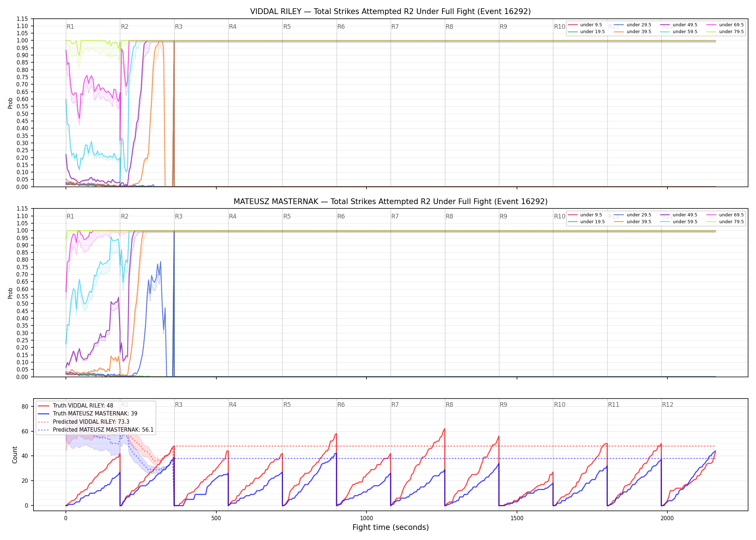Select 'under 9.5' legend entry in top chart
Screen dimensions: 756x540
[x=585, y=25]
